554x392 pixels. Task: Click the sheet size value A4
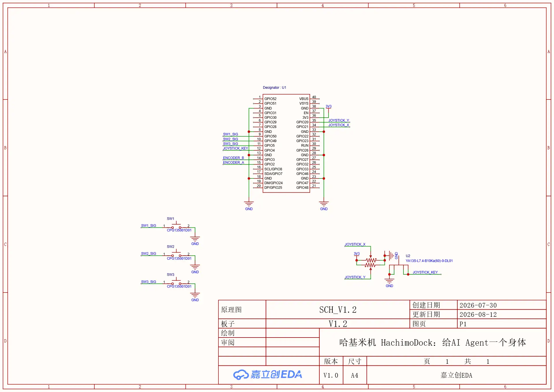click(x=355, y=376)
